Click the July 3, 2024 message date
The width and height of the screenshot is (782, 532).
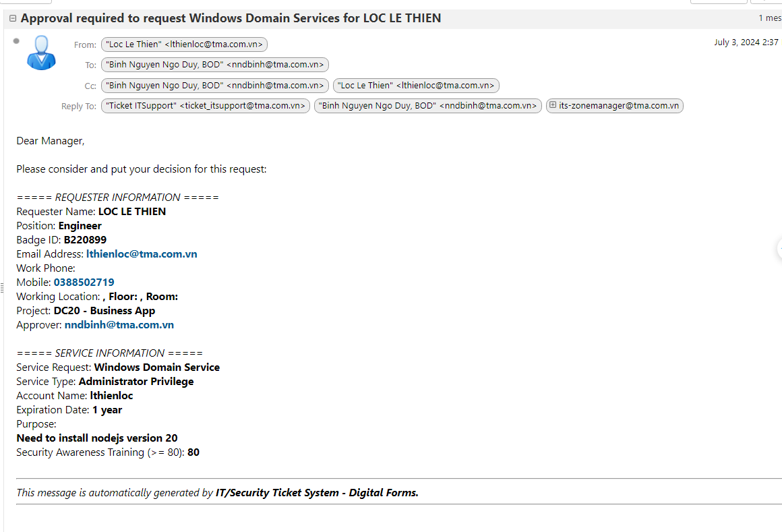[x=746, y=42]
